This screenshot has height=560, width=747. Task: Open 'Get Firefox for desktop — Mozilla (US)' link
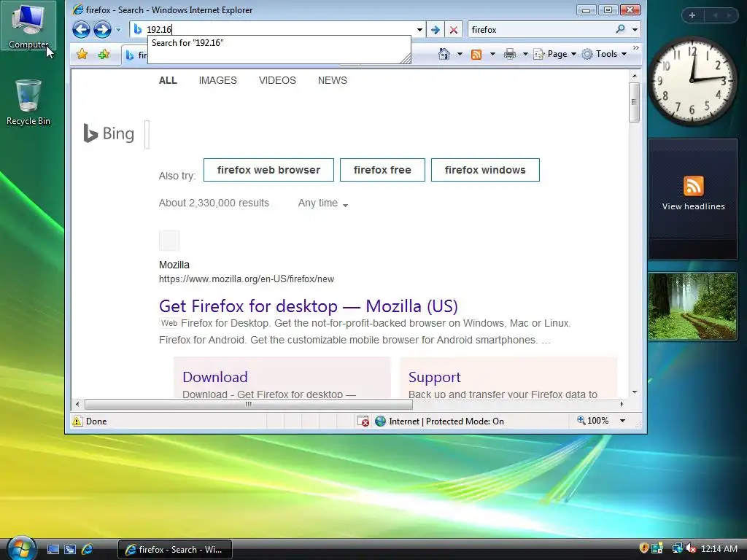pos(309,306)
